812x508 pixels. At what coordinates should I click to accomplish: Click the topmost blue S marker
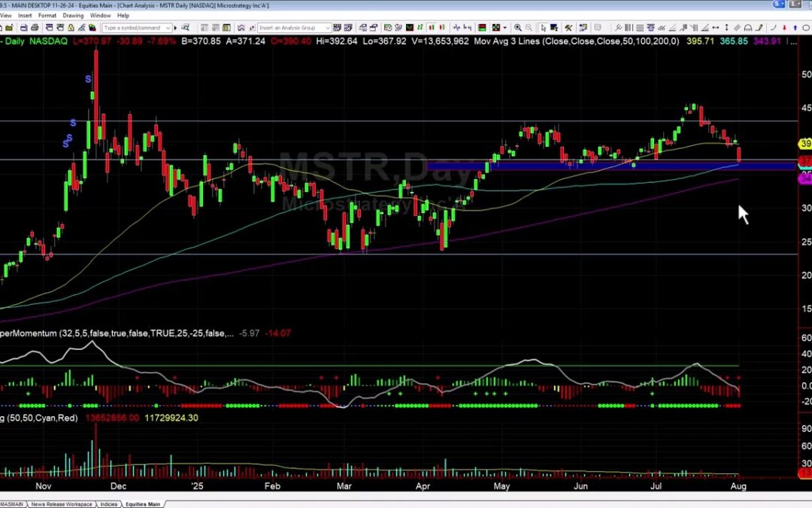pyautogui.click(x=88, y=79)
